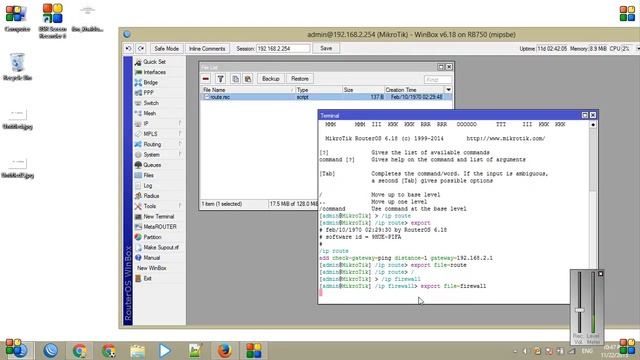640x360 pixels.
Task: Click the Terminal scroll up arrow
Action: coord(593,124)
